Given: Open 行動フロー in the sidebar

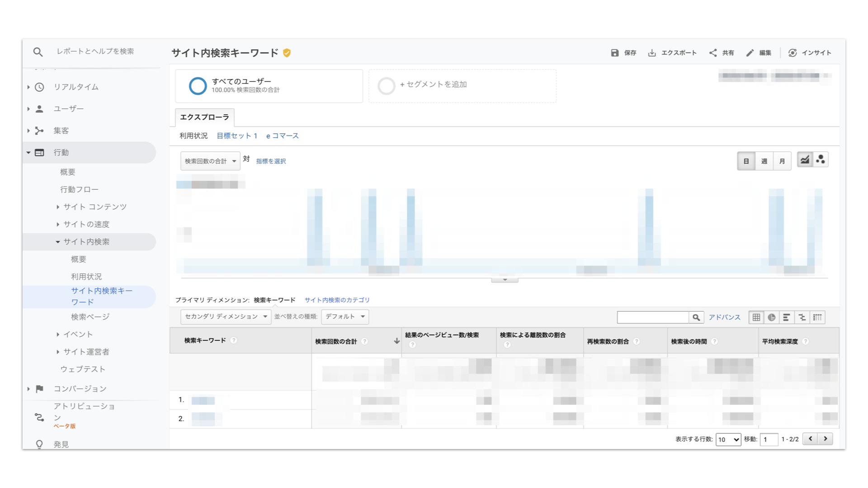Looking at the screenshot, I should tap(79, 189).
